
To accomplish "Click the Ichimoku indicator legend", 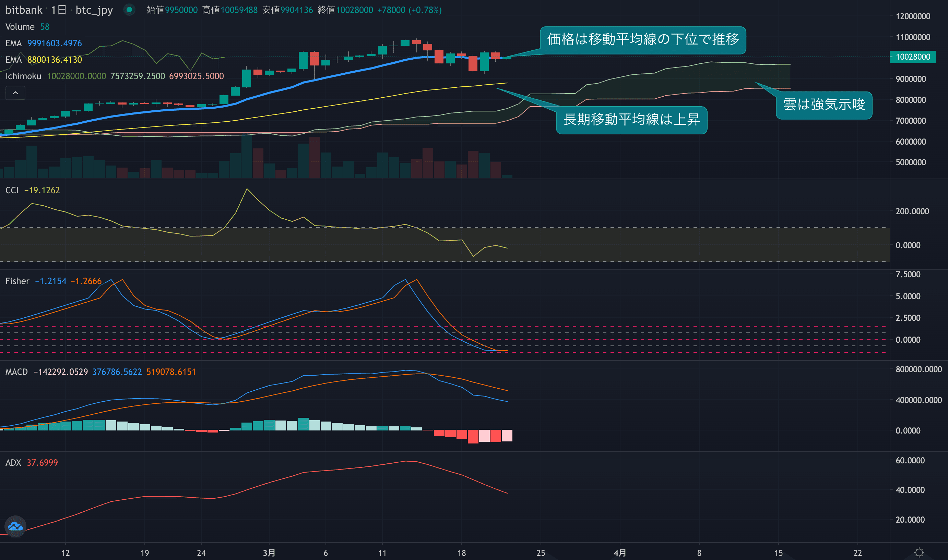I will tap(23, 76).
